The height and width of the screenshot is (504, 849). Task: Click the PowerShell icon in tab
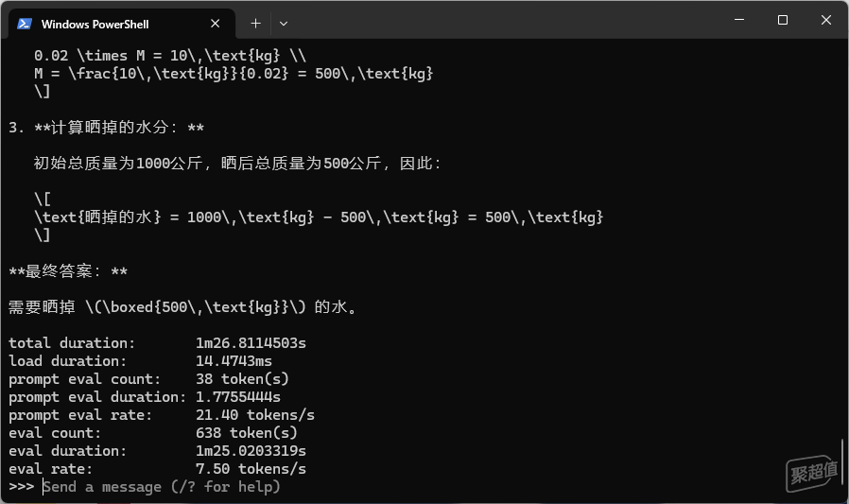point(25,24)
